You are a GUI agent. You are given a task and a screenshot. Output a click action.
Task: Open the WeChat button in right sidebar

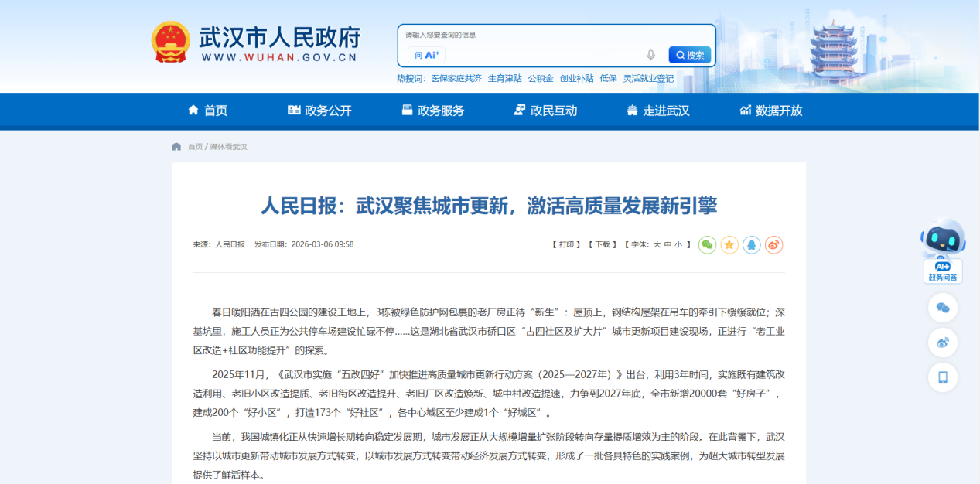943,308
